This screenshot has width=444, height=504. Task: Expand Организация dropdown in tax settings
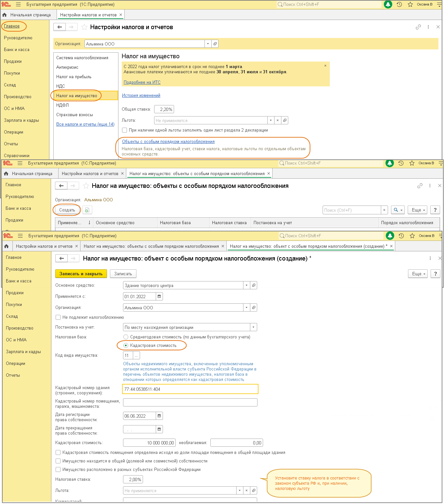point(208,44)
